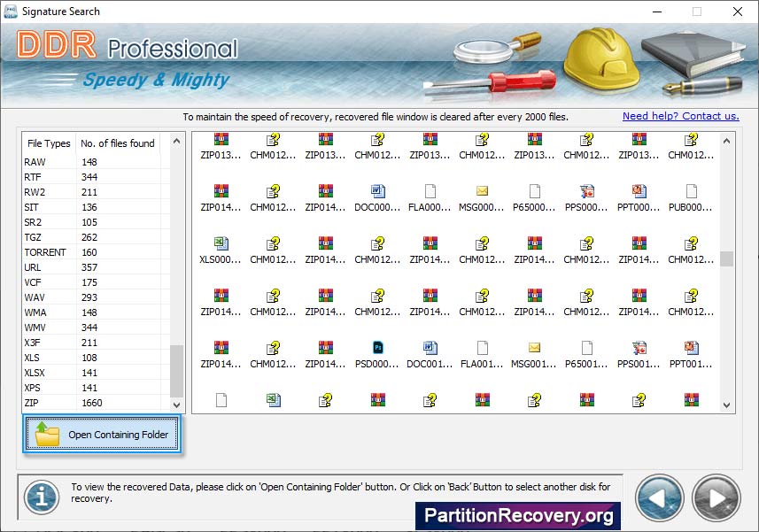
Task: Select the MSG000 envelope mail icon
Action: coord(483,191)
